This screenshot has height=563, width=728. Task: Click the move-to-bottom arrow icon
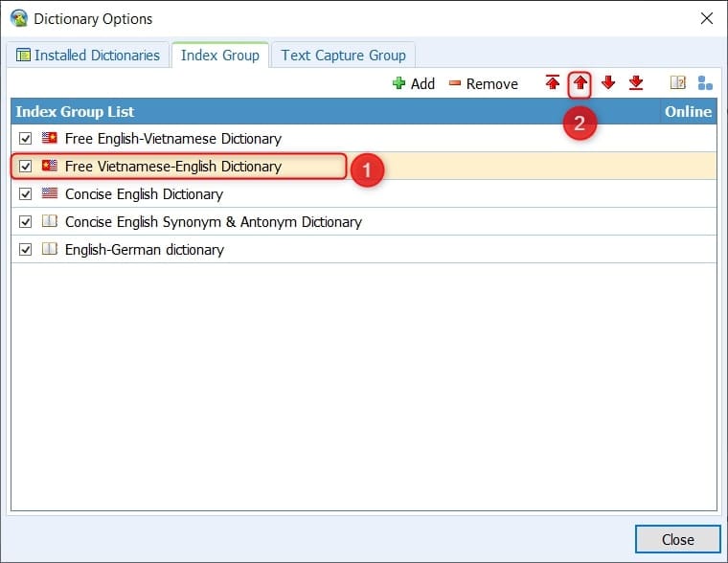(x=636, y=83)
